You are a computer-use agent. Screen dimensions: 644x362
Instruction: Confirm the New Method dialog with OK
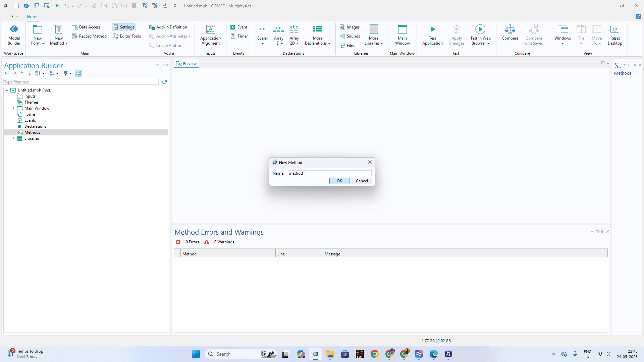pyautogui.click(x=339, y=181)
